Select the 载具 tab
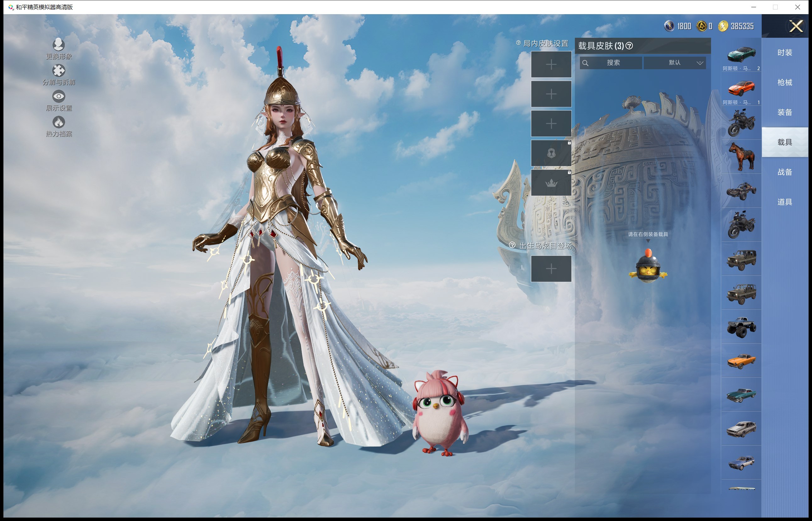Screen dimensions: 812x521 click(785, 142)
